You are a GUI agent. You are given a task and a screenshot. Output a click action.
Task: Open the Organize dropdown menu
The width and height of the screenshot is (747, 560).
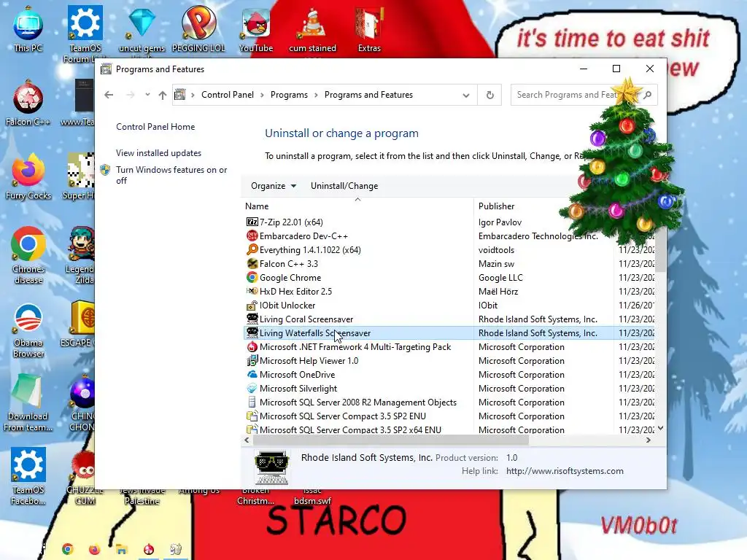tap(274, 186)
